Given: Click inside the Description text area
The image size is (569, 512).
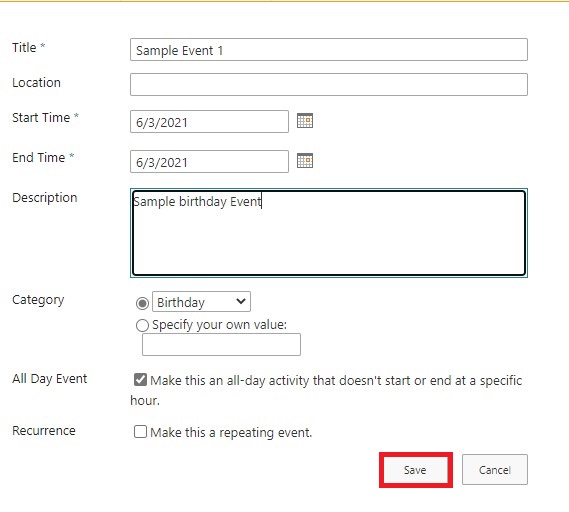Looking at the screenshot, I should (329, 233).
